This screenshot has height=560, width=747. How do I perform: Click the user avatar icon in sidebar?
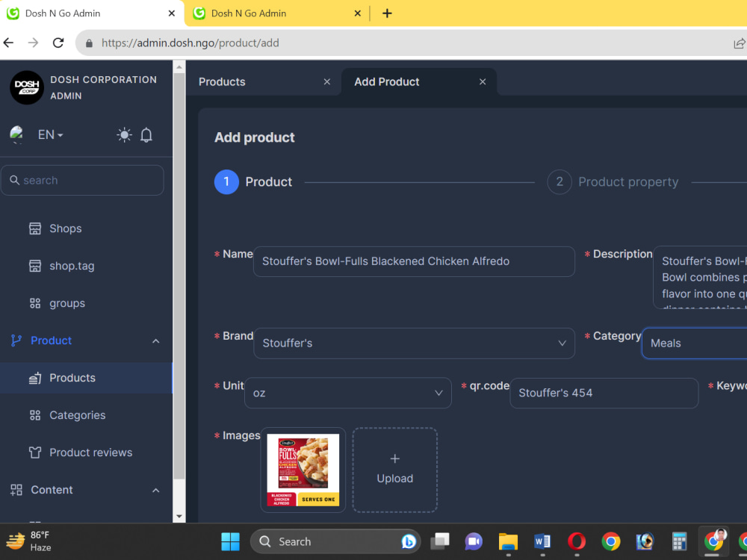[16, 134]
